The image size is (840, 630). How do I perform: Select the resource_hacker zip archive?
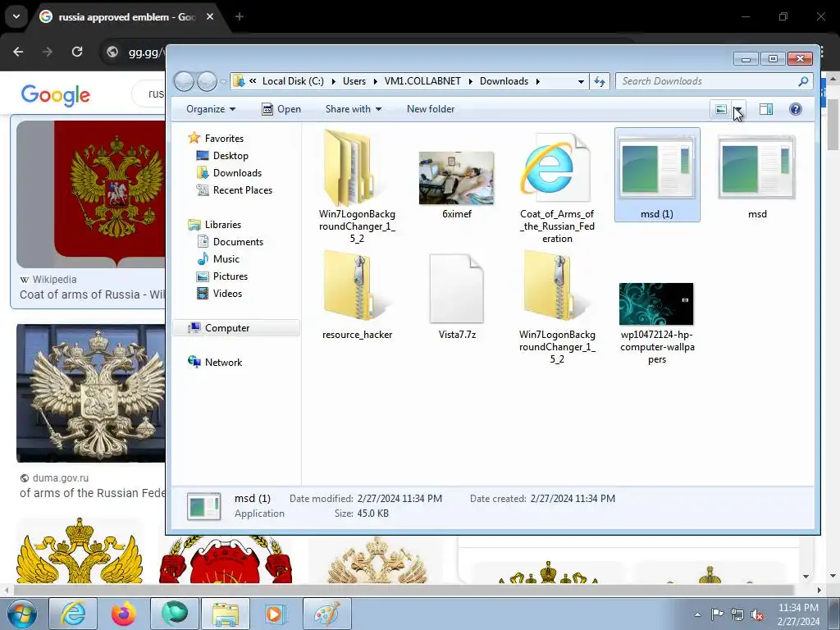tap(357, 295)
